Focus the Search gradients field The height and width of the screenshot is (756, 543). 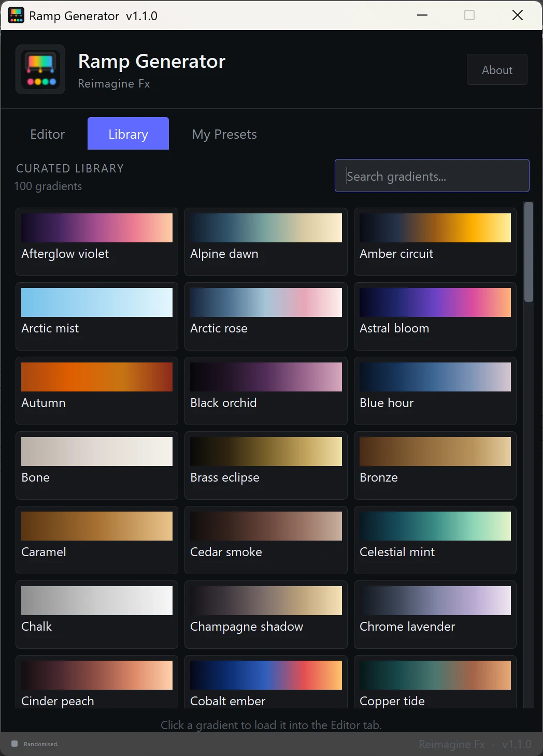click(x=432, y=176)
